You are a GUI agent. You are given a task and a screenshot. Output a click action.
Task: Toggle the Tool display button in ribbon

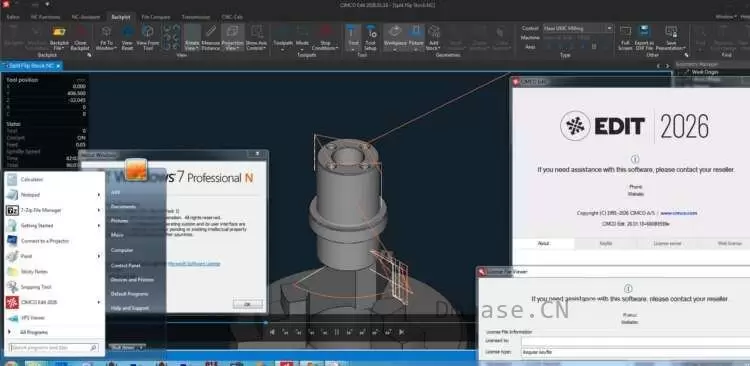pyautogui.click(x=353, y=38)
